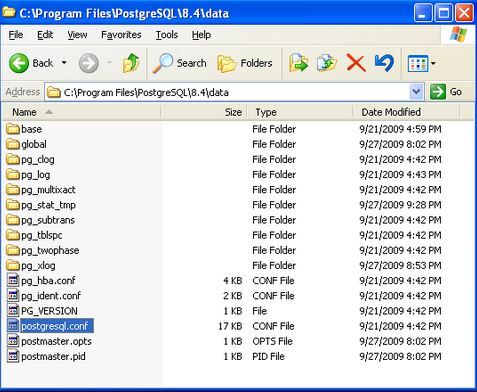Open the Help menu
This screenshot has width=477, height=392.
tap(201, 35)
